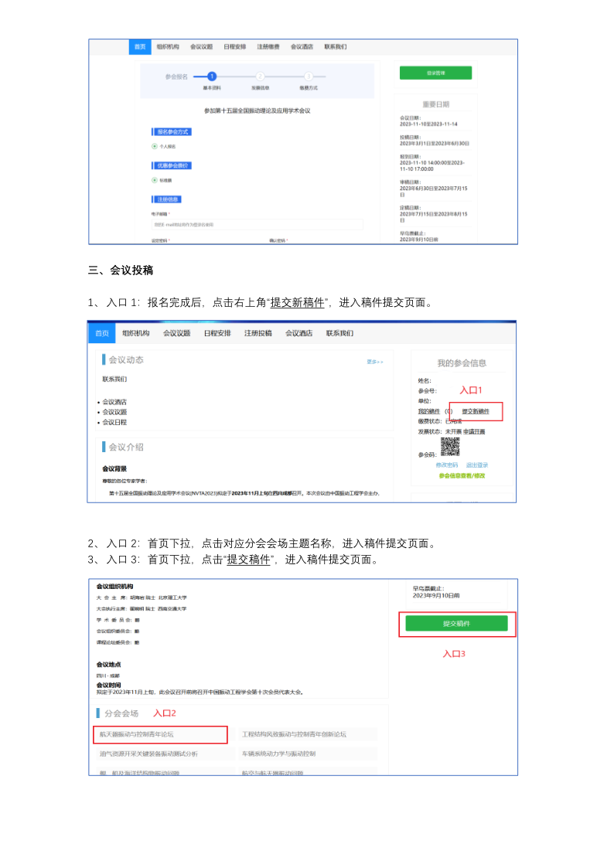Click the 参会码 QR code image

[x=450, y=447]
